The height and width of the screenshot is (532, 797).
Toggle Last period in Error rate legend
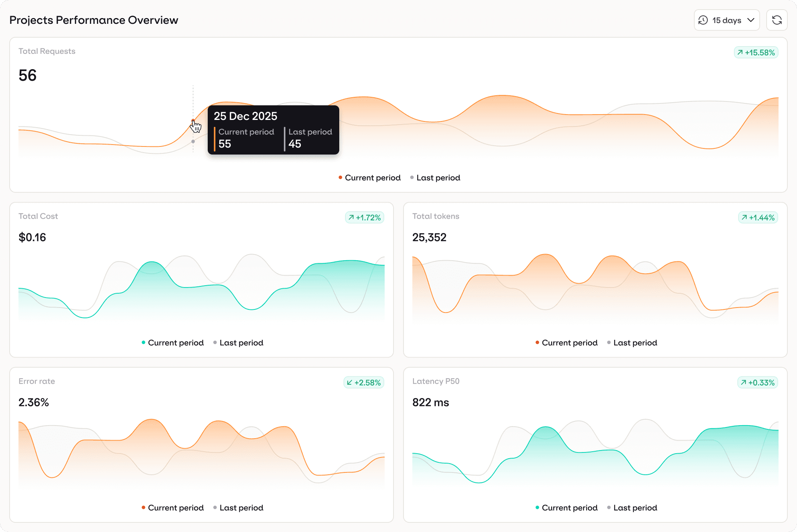point(238,507)
